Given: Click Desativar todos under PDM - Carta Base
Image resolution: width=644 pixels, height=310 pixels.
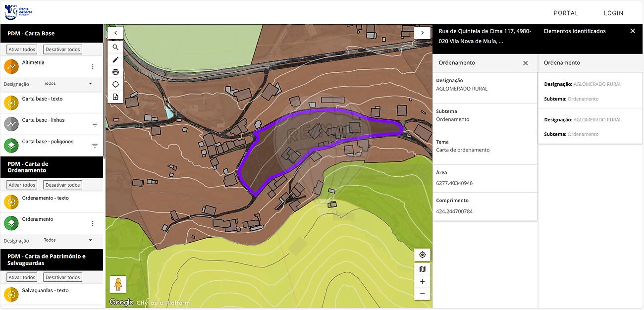Looking at the screenshot, I should pyautogui.click(x=62, y=50).
